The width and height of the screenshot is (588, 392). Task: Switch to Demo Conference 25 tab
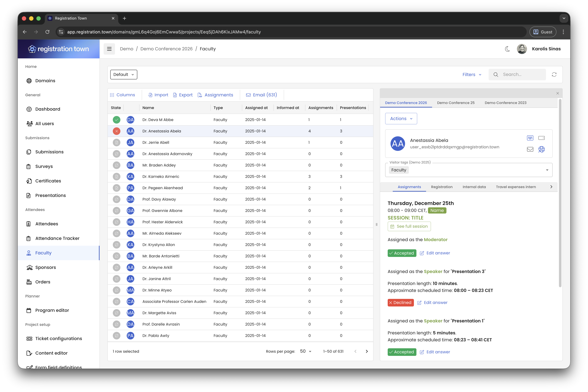[x=455, y=103]
